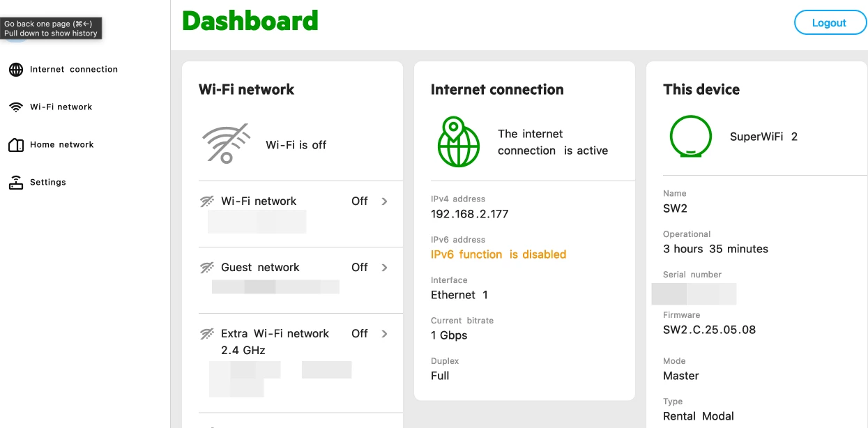Click the green globe with location pin icon
Viewport: 868px width, 428px height.
[x=458, y=142]
